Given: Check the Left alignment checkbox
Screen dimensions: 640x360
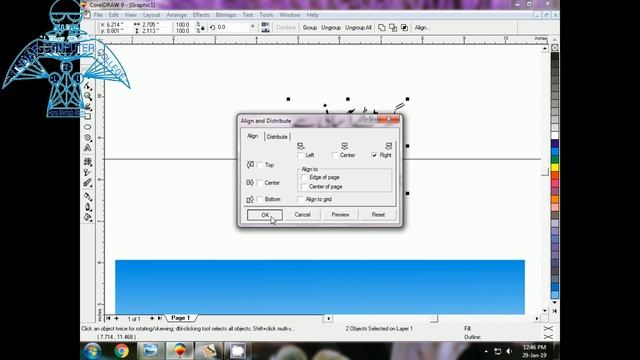Looking at the screenshot, I should 301,156.
